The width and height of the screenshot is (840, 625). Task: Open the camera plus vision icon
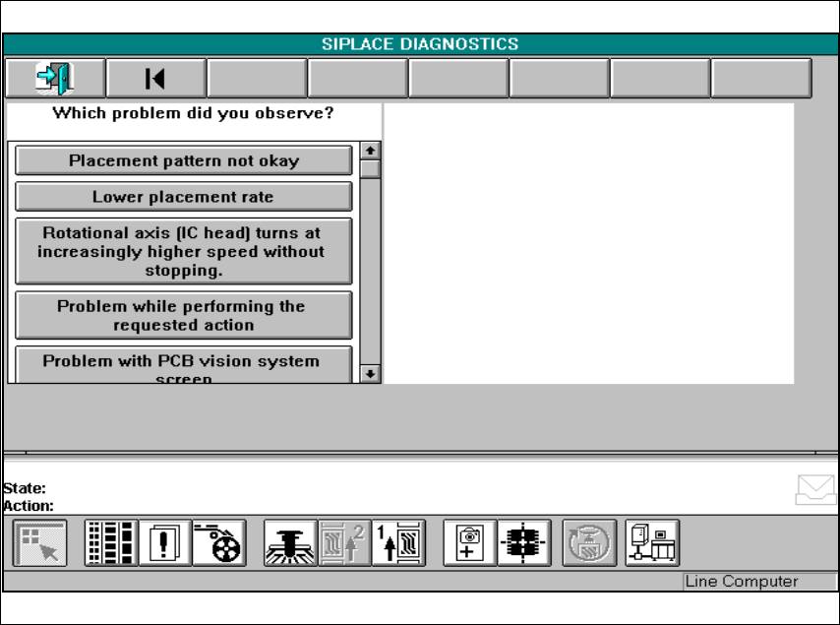[x=470, y=543]
